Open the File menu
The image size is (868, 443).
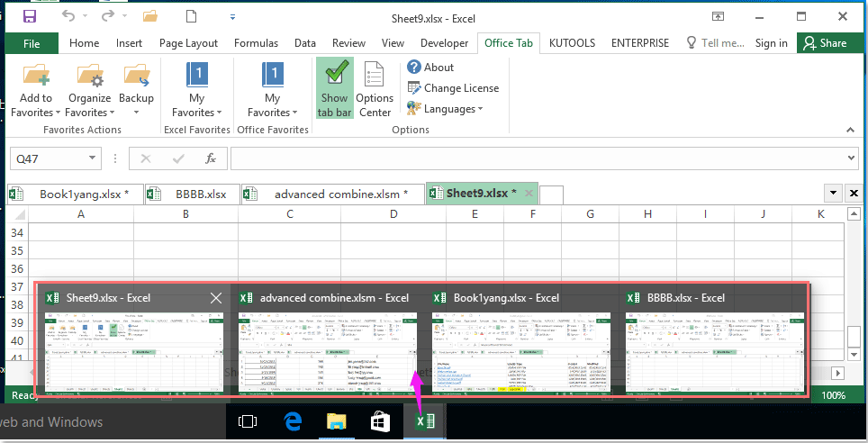(x=32, y=43)
